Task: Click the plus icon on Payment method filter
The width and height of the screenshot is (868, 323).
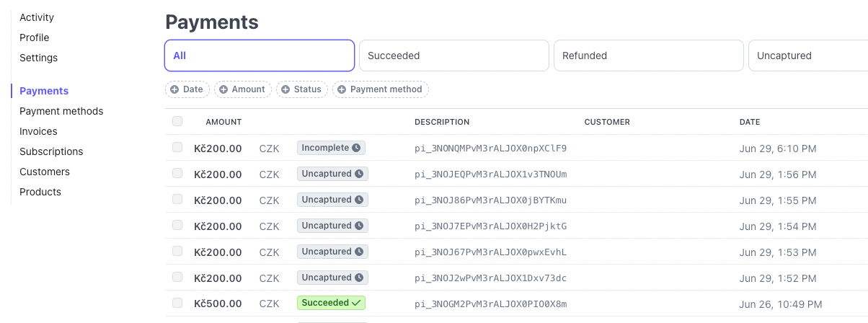Action: click(x=342, y=89)
